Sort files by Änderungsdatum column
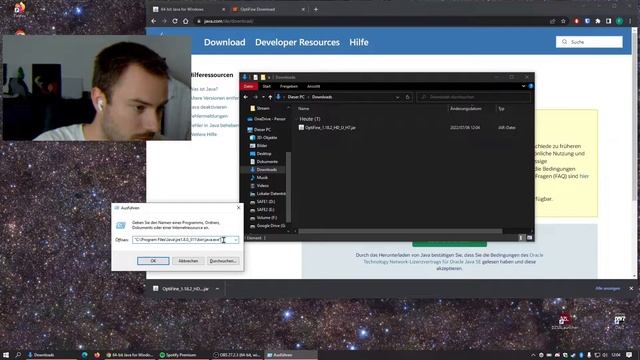Viewport: 640px width, 360px height. tap(466, 109)
